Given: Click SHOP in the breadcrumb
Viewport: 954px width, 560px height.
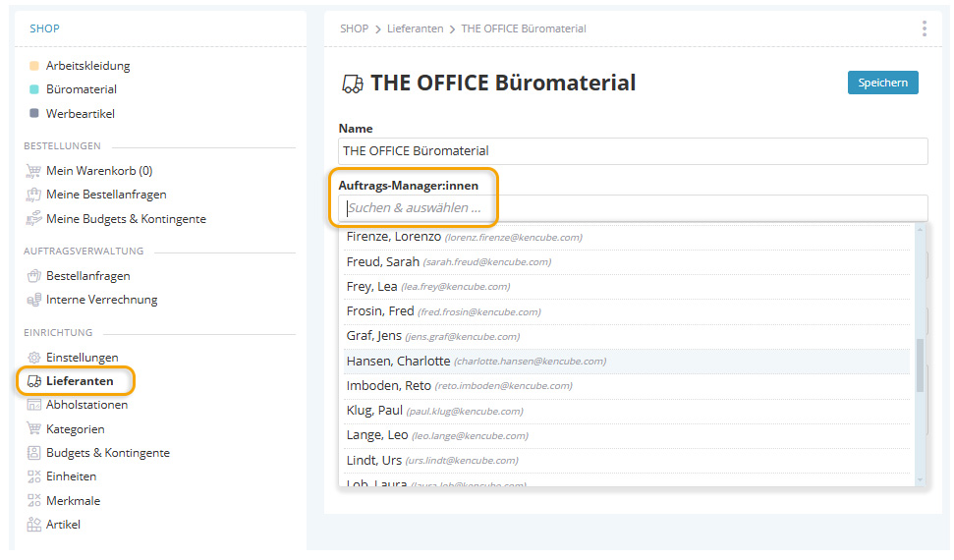Looking at the screenshot, I should pos(354,28).
